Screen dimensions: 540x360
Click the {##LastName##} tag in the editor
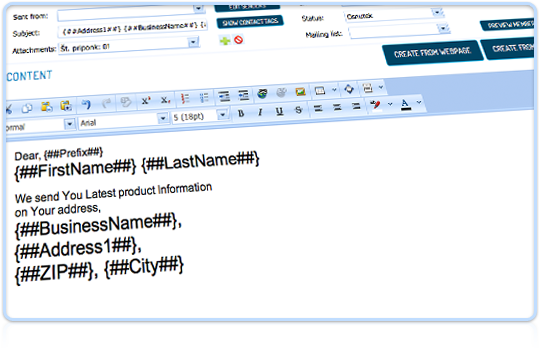tap(201, 162)
